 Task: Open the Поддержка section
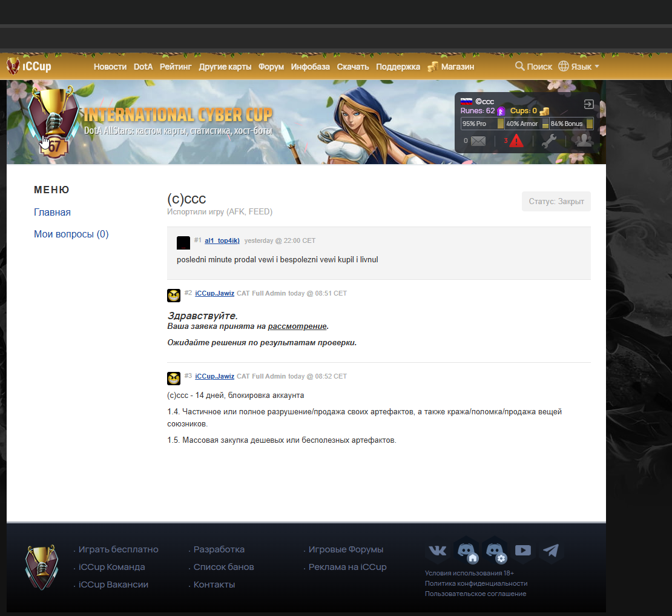(398, 67)
